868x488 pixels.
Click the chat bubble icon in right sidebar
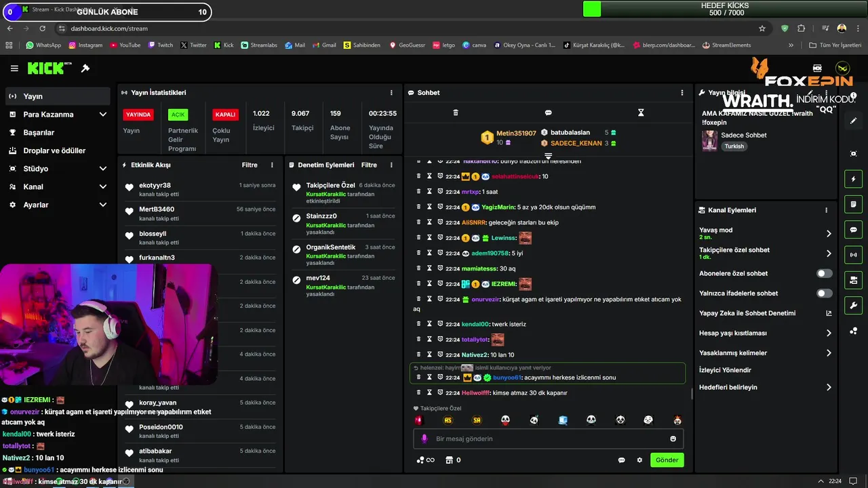pos(853,230)
